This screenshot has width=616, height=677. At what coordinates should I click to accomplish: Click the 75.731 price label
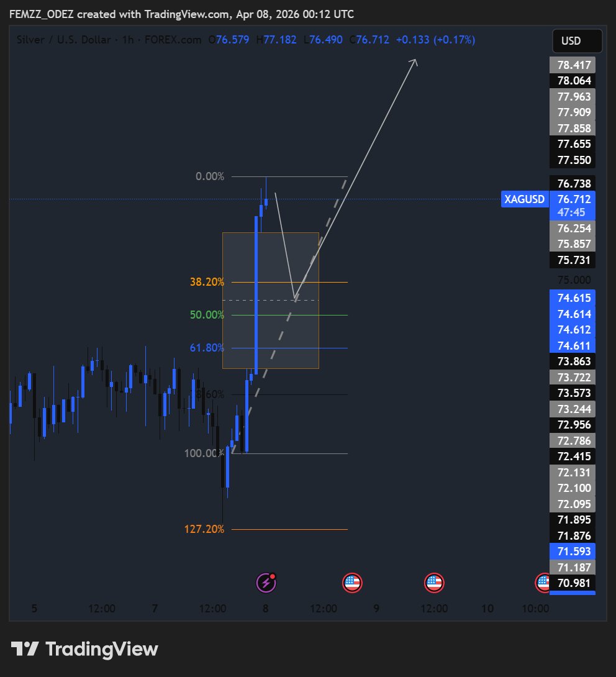(573, 260)
